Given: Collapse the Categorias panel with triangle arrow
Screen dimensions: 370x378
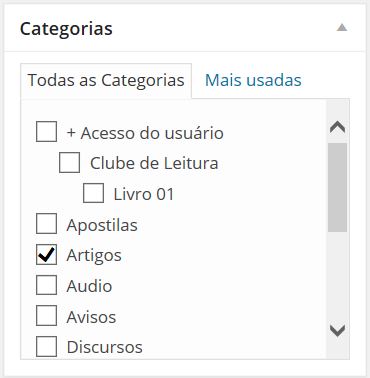Looking at the screenshot, I should pos(342,27).
